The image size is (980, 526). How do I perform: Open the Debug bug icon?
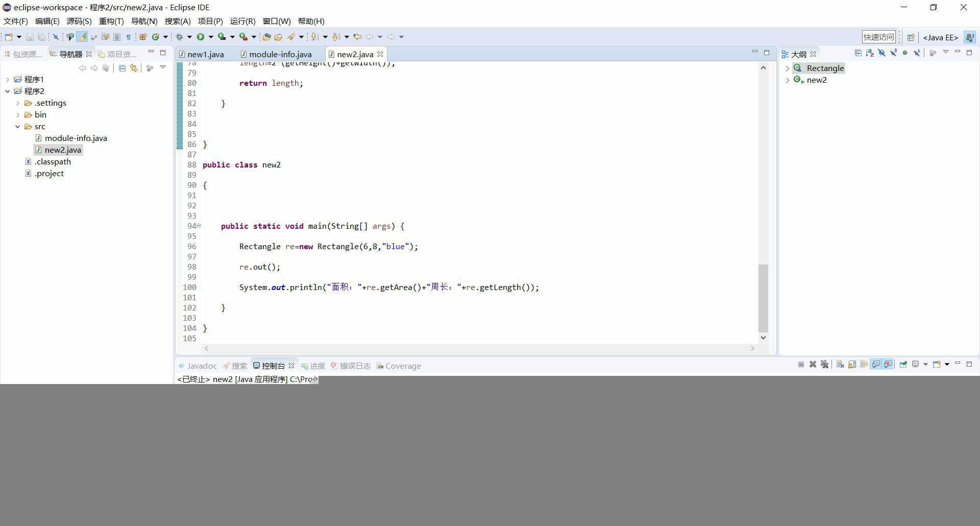click(x=179, y=37)
